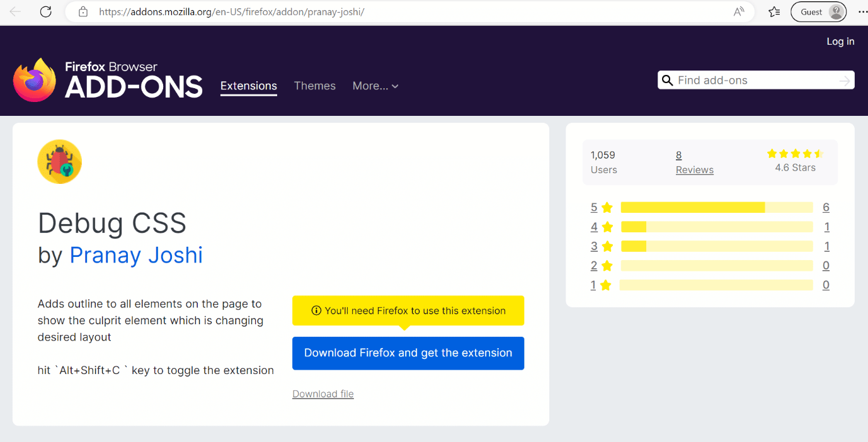The width and height of the screenshot is (868, 442).
Task: Click the Log in link
Action: [x=840, y=42]
